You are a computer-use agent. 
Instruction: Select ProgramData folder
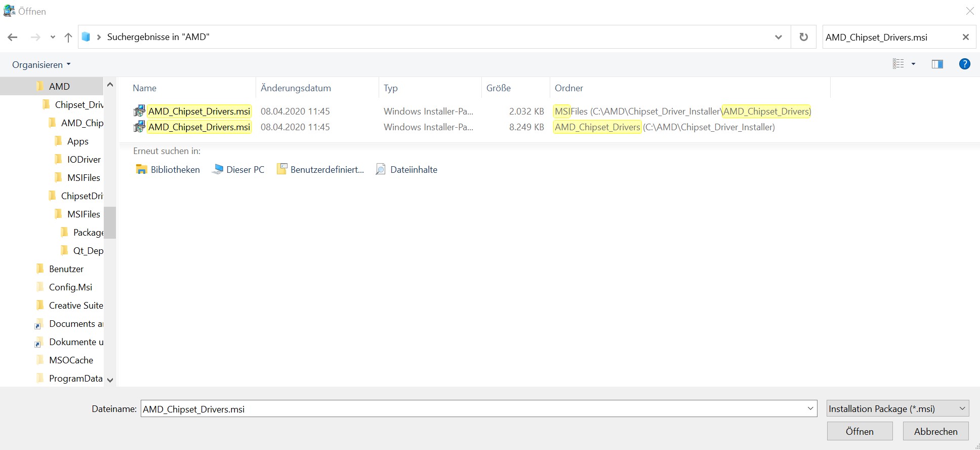70,378
